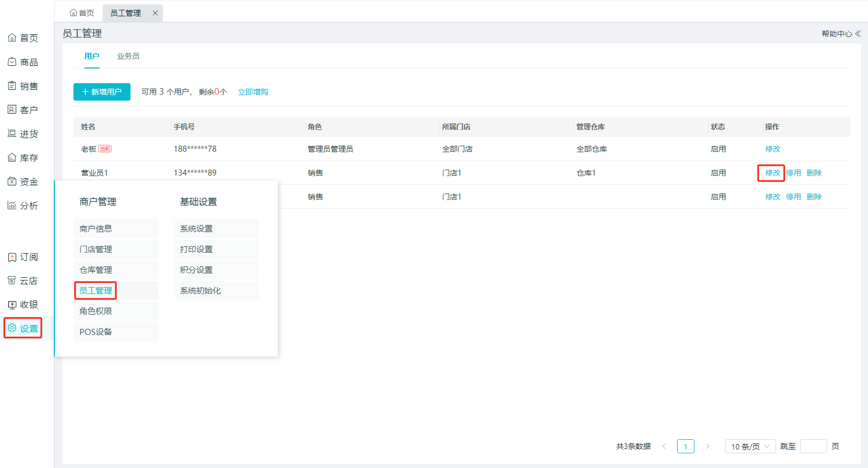The height and width of the screenshot is (468, 868).
Task: Open 首页 from the left sidebar
Action: 23,38
